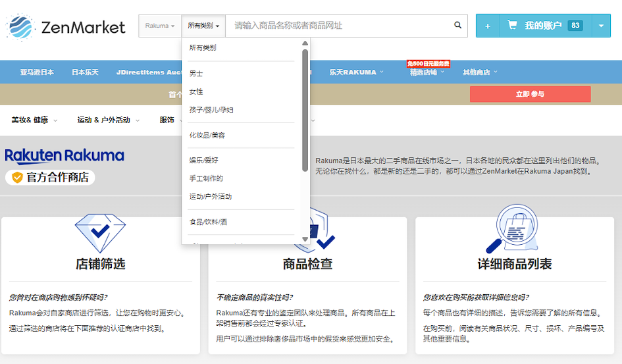This screenshot has height=364, width=622.
Task: Open the 亚马逊日本 navigation link
Action: click(x=37, y=72)
